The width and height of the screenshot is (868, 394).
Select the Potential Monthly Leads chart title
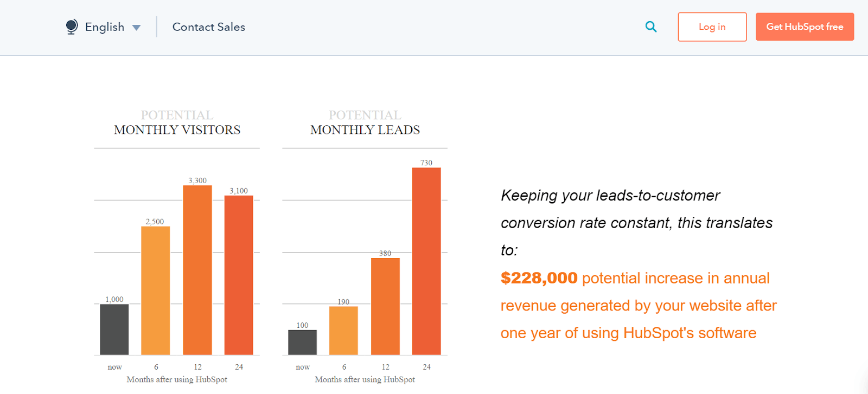[364, 122]
